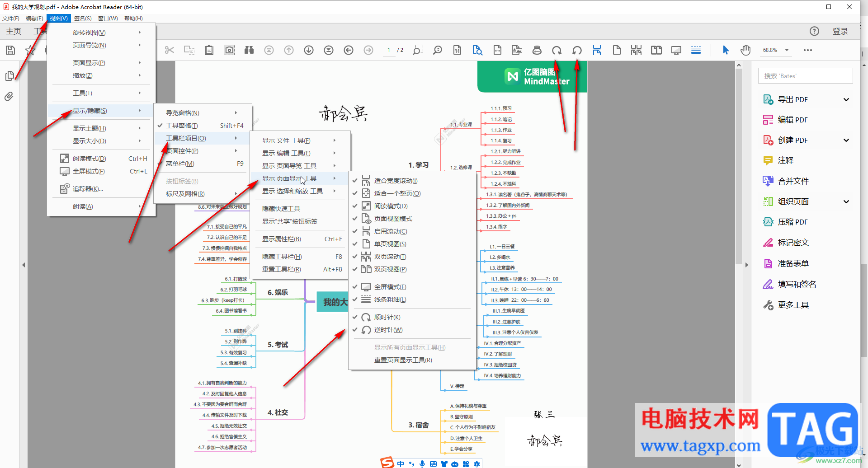868x468 pixels.
Task: Expand 导出 PDF tool options
Action: pyautogui.click(x=846, y=99)
